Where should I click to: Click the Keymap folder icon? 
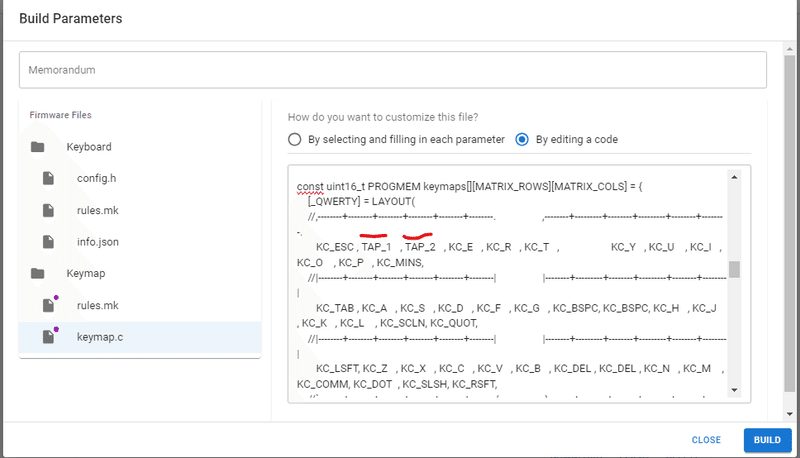38,273
